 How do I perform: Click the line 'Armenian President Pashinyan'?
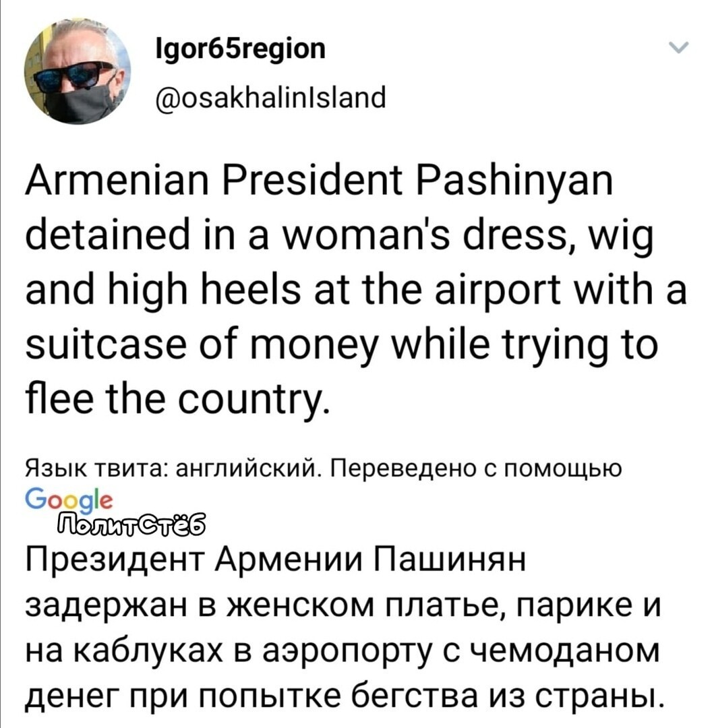click(319, 181)
